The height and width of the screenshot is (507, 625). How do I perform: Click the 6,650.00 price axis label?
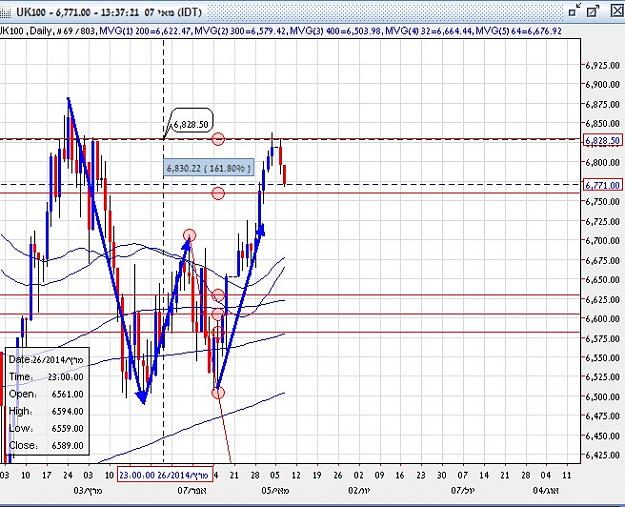point(603,280)
